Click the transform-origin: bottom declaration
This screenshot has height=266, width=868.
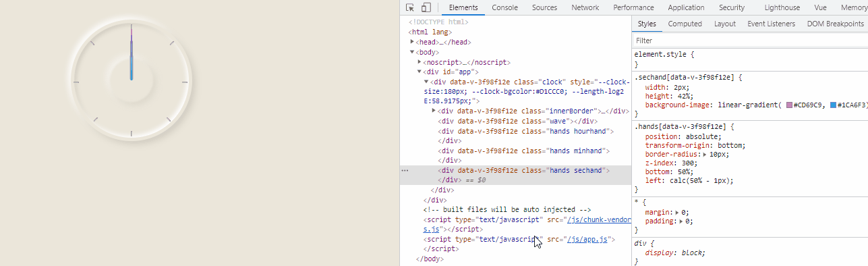(695, 145)
